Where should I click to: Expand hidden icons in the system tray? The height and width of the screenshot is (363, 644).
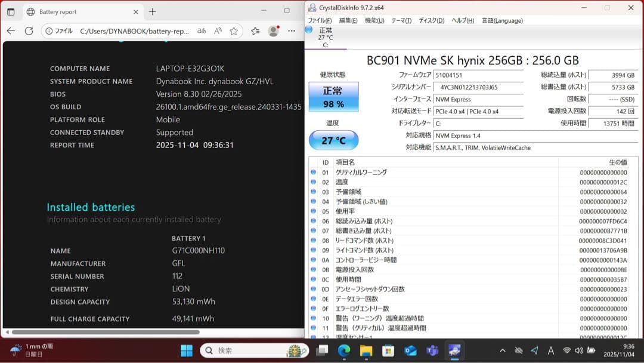coord(503,351)
